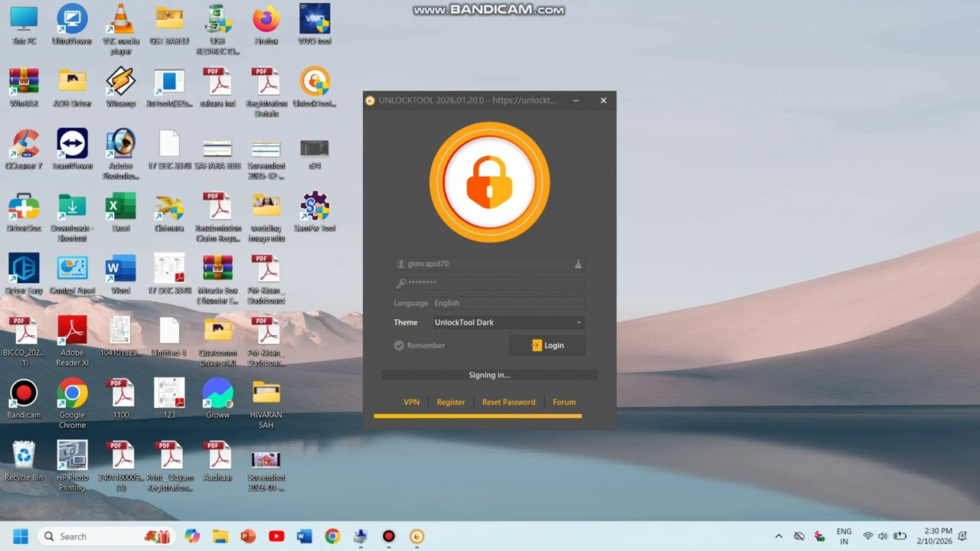The width and height of the screenshot is (980, 551).
Task: Open Resubmission Claim PDF
Action: (x=217, y=217)
